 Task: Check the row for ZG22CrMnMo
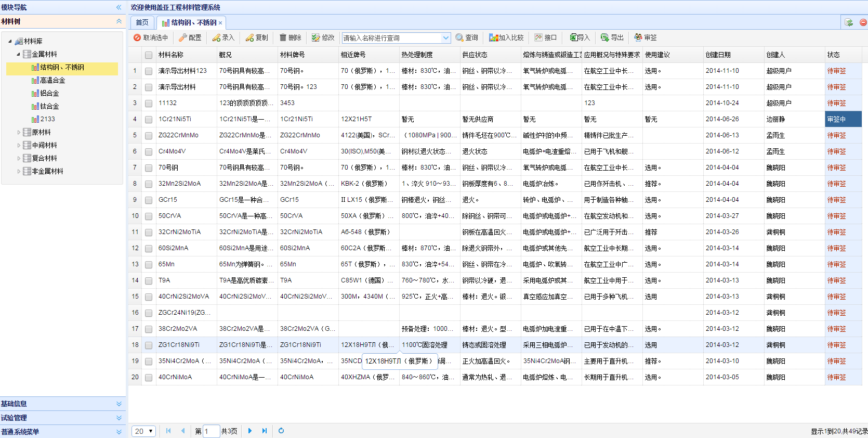tap(149, 136)
